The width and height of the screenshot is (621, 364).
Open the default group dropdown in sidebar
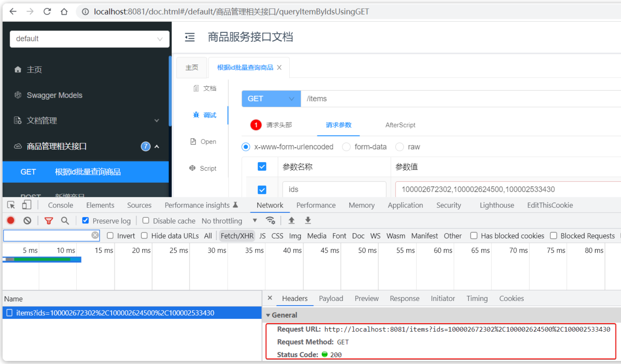point(89,39)
